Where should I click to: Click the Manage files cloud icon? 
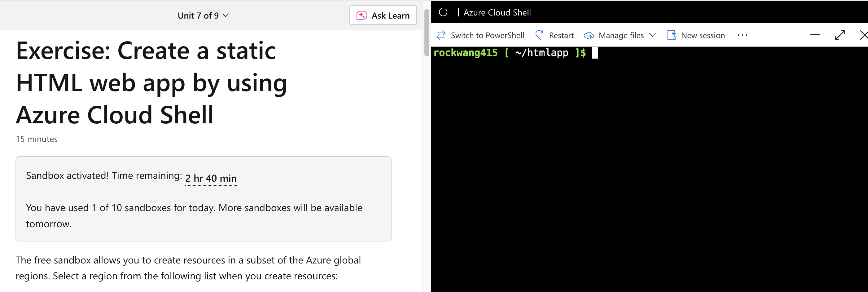coord(588,35)
